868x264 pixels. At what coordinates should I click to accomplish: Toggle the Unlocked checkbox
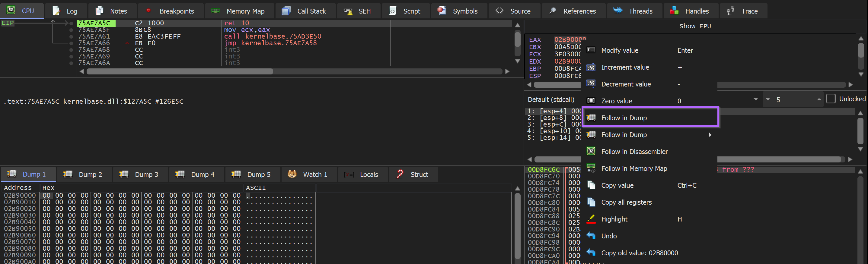[x=831, y=99]
